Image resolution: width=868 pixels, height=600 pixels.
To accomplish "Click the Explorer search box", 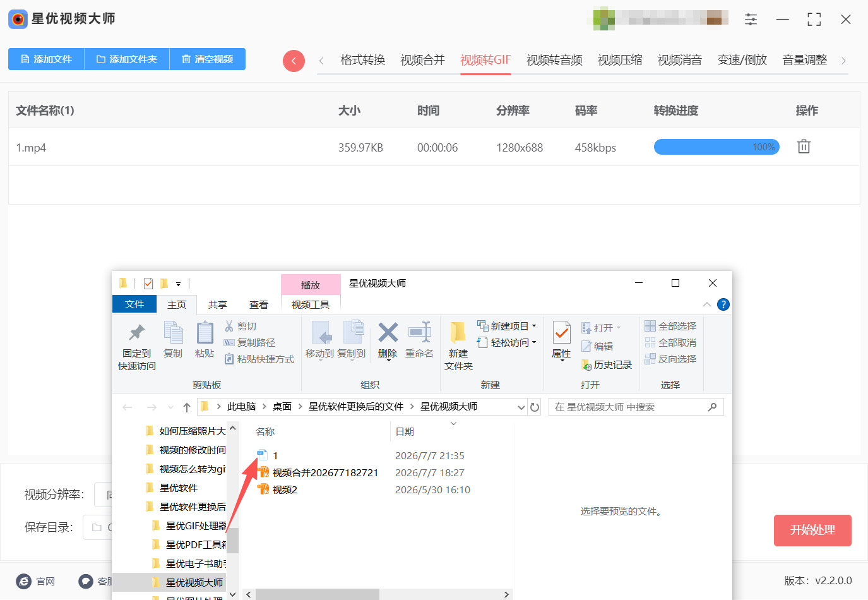I will coord(636,407).
